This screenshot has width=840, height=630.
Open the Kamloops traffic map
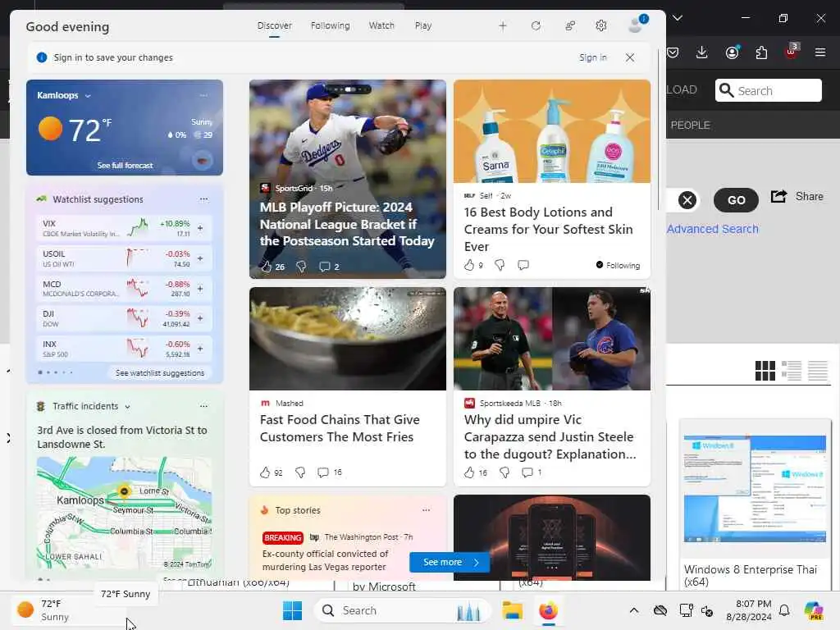(125, 513)
